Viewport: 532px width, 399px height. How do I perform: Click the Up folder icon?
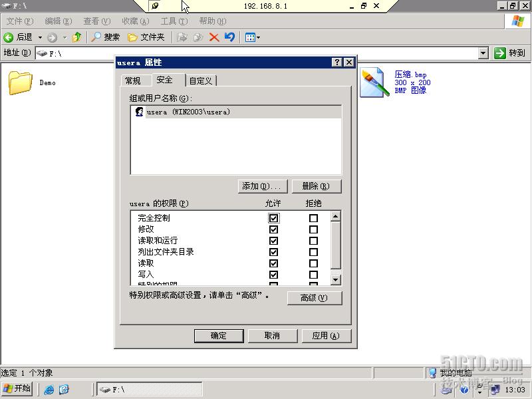tap(77, 37)
